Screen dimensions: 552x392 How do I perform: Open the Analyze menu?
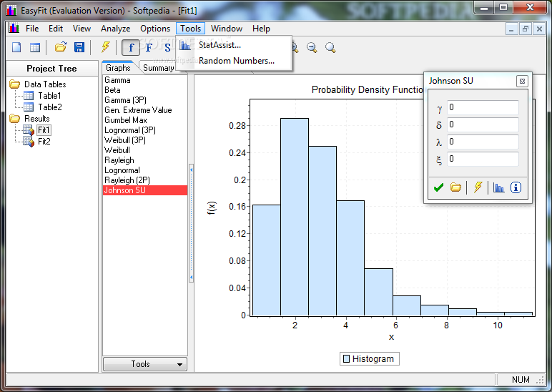(115, 29)
